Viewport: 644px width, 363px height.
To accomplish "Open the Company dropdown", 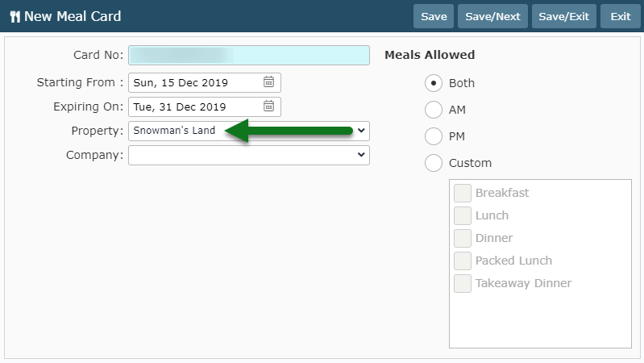I will tap(249, 155).
